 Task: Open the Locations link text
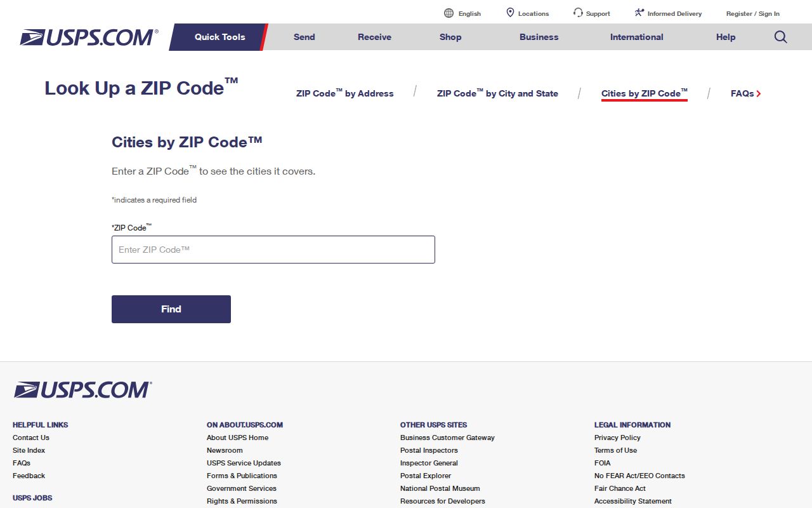click(534, 14)
